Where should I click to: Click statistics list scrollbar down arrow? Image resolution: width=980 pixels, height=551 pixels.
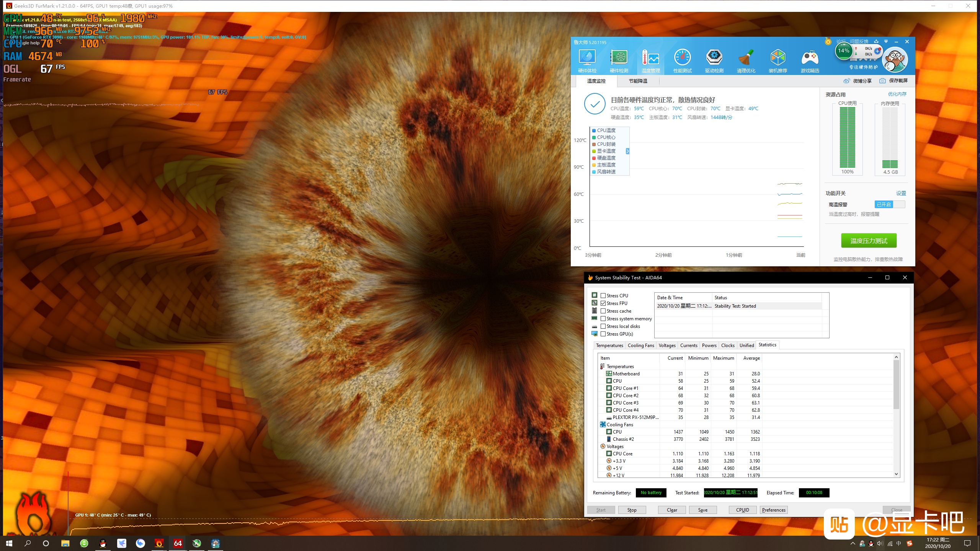coord(896,474)
